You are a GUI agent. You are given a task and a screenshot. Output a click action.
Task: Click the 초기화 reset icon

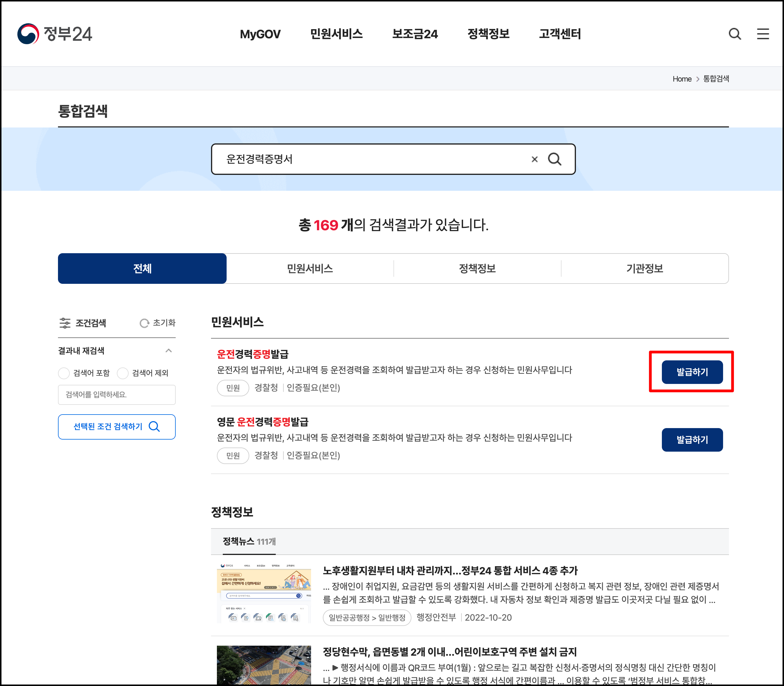pos(144,324)
